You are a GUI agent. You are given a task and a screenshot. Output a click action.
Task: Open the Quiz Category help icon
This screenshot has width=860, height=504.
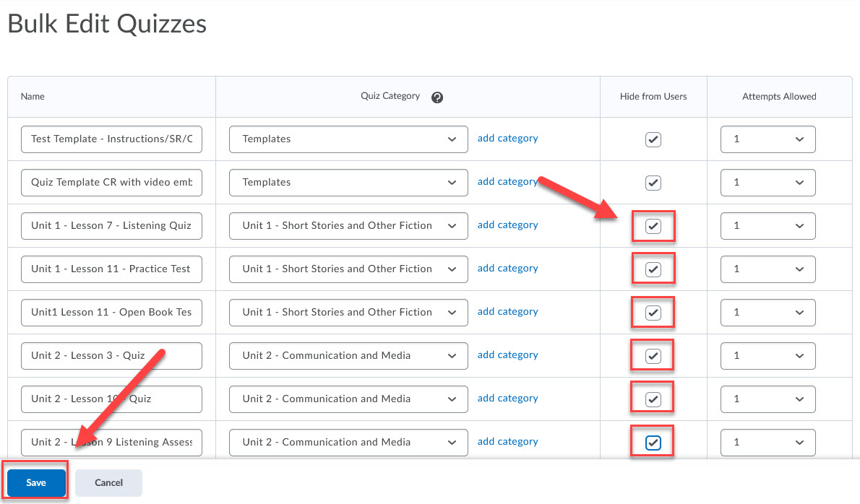pyautogui.click(x=437, y=97)
